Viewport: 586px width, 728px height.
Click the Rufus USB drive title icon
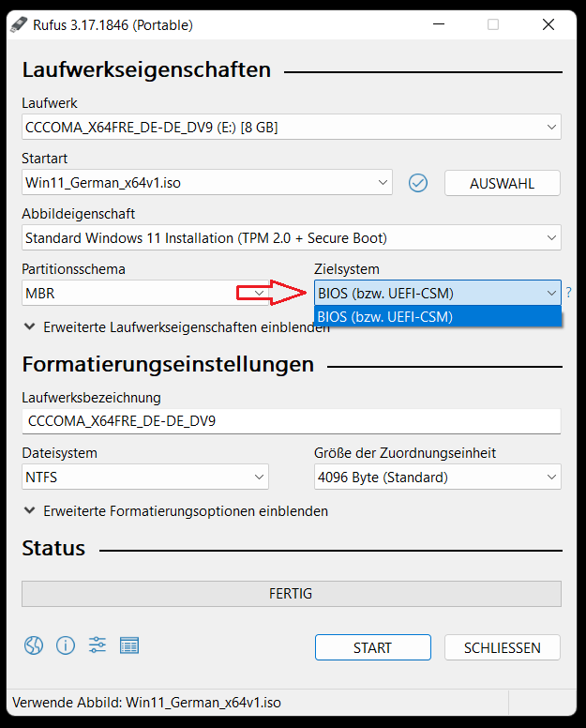pos(19,24)
